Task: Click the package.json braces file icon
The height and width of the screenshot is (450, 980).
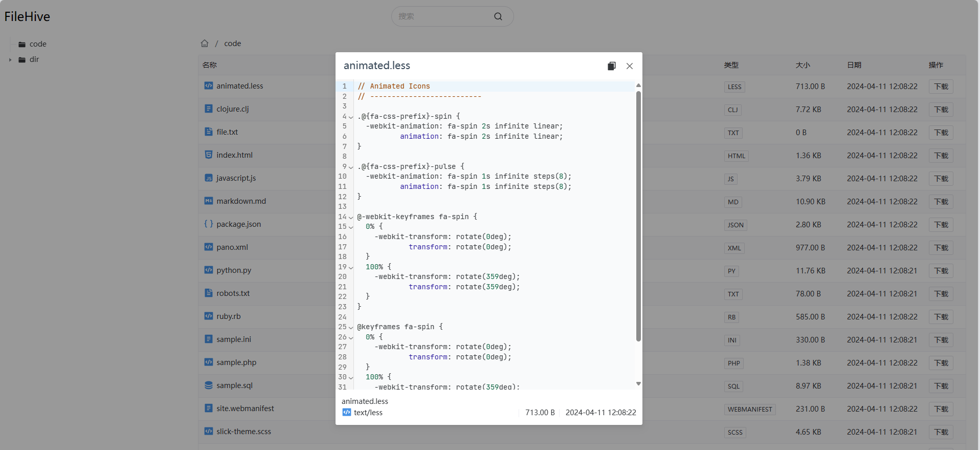Action: coord(209,224)
